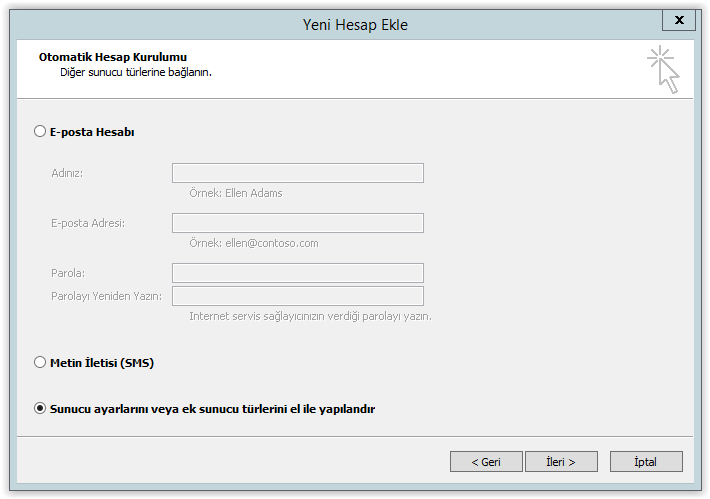Select the E-posta Hesabı radio option

[40, 131]
